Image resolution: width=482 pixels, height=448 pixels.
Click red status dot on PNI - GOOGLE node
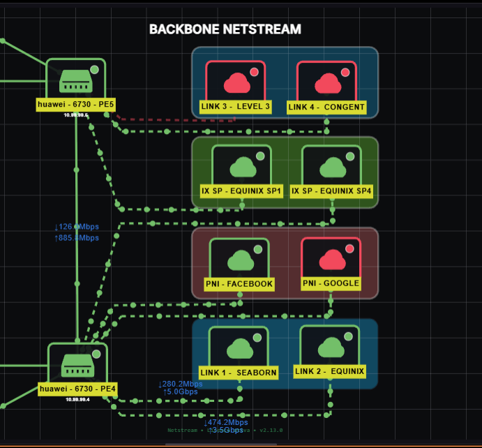(349, 248)
